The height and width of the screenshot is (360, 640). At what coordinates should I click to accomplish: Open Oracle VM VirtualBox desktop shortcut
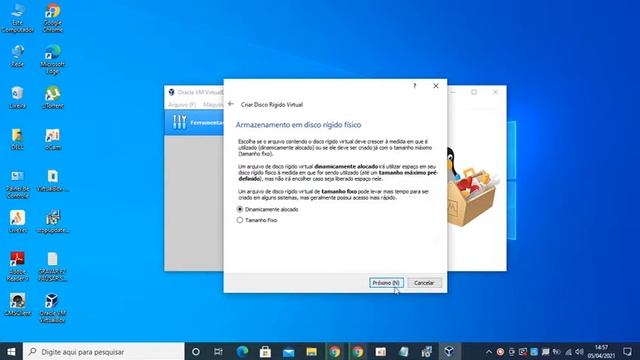(x=53, y=308)
